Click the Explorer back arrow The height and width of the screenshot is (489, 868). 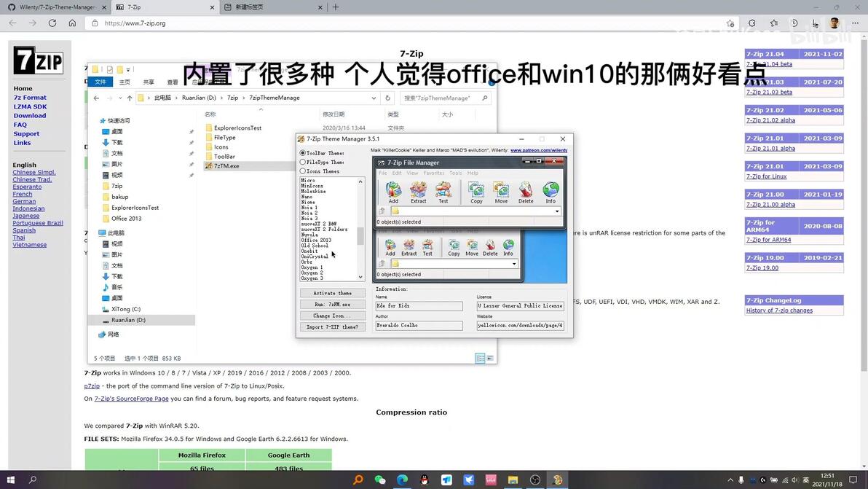(x=96, y=98)
